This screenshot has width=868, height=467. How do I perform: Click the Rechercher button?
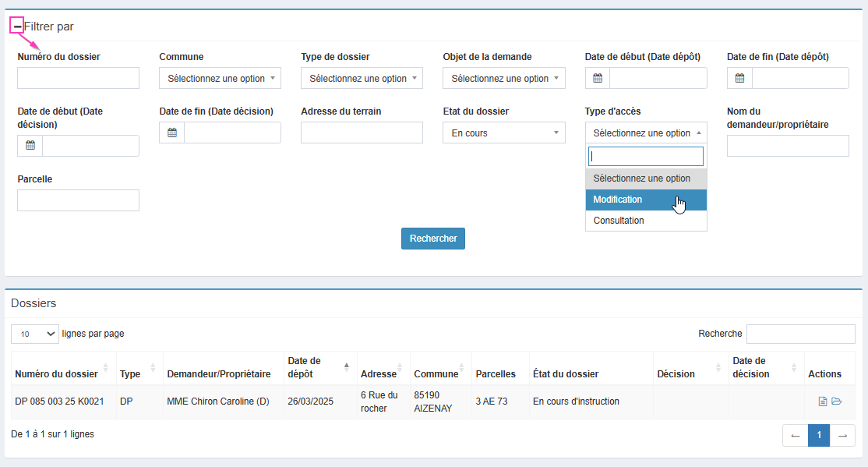click(432, 239)
